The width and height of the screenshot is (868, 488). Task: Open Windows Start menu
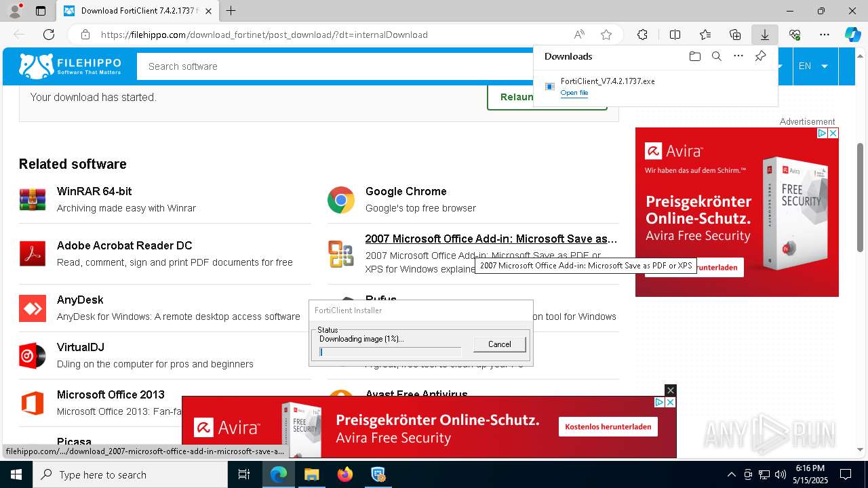(x=16, y=474)
